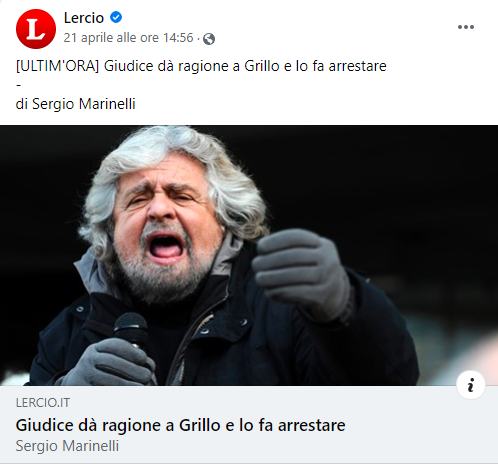Click the globe public audience icon

(x=209, y=39)
